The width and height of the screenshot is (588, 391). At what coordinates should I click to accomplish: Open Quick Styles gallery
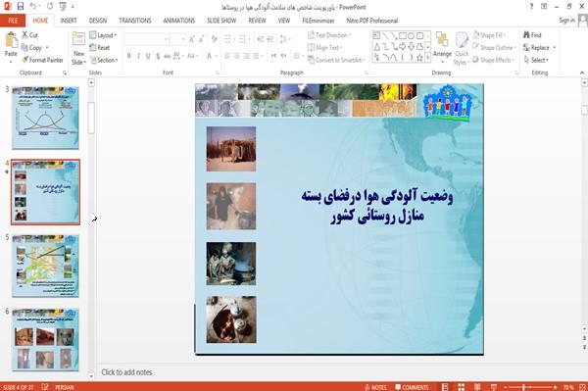[462, 49]
